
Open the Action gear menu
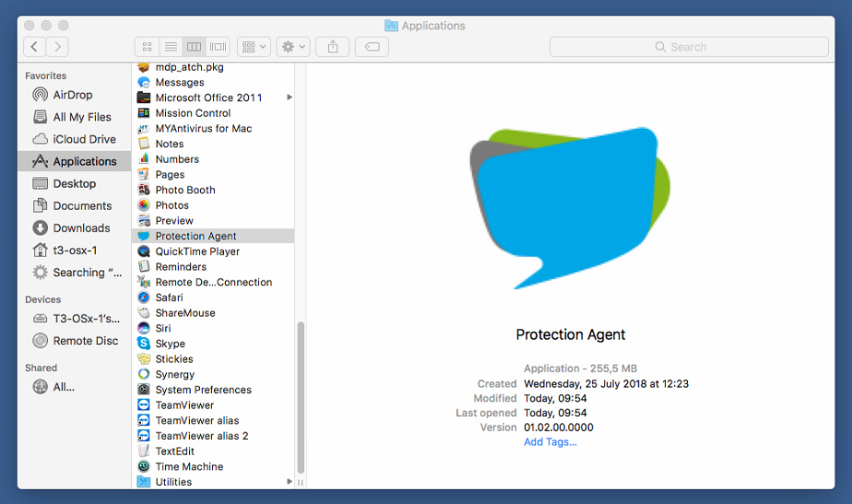pos(293,47)
